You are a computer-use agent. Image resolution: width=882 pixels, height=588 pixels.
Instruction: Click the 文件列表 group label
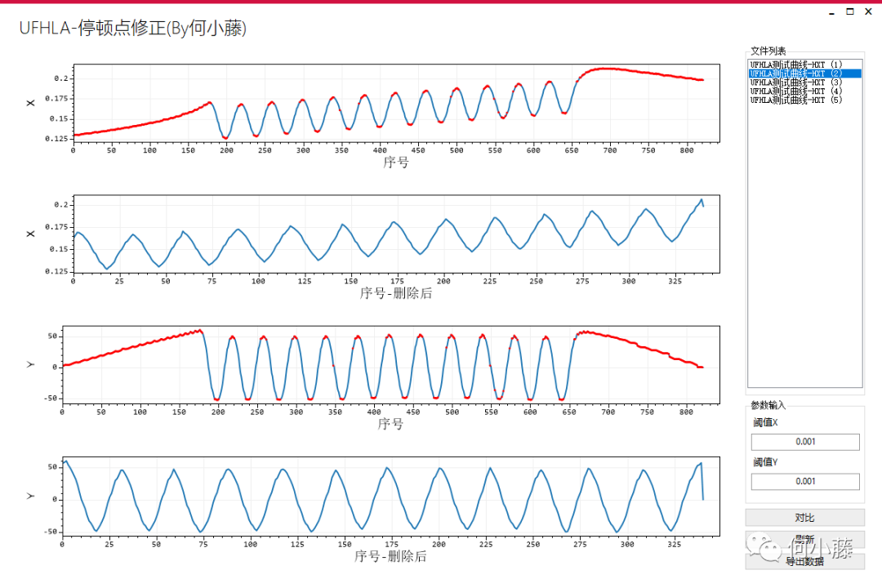[768, 51]
